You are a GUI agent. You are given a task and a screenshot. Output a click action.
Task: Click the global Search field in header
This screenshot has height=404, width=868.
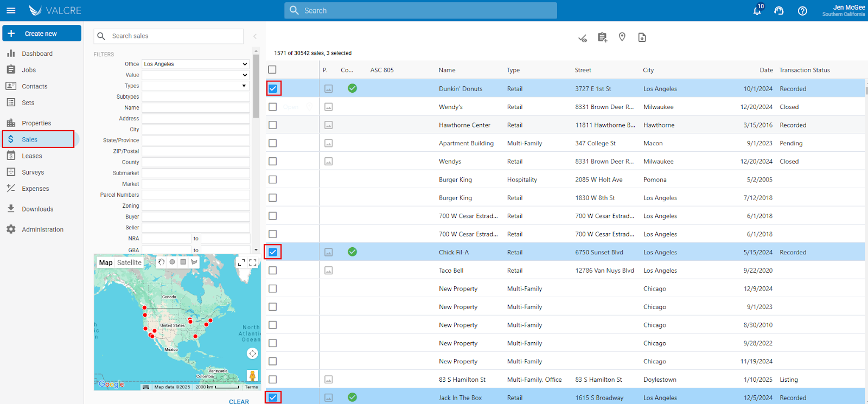tap(420, 10)
